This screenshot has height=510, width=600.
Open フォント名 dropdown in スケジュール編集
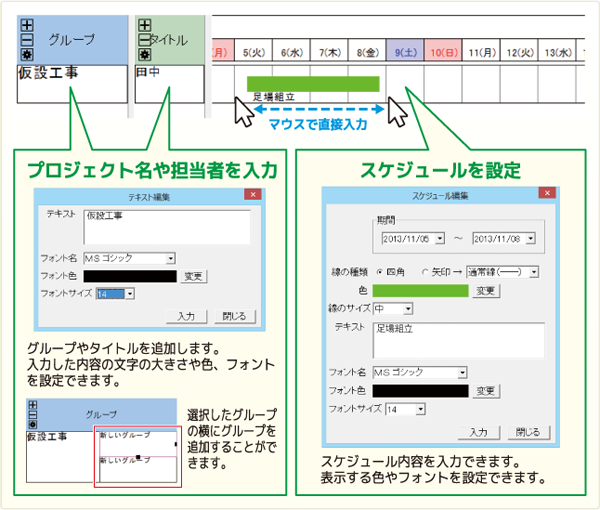coord(463,372)
